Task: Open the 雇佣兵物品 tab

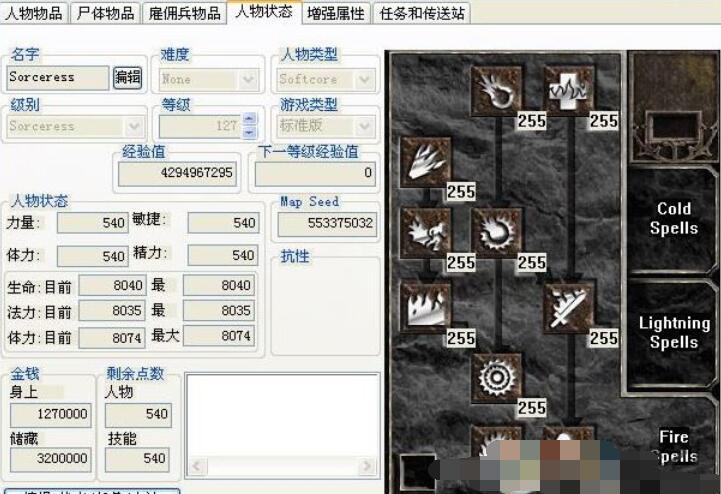Action: [184, 13]
